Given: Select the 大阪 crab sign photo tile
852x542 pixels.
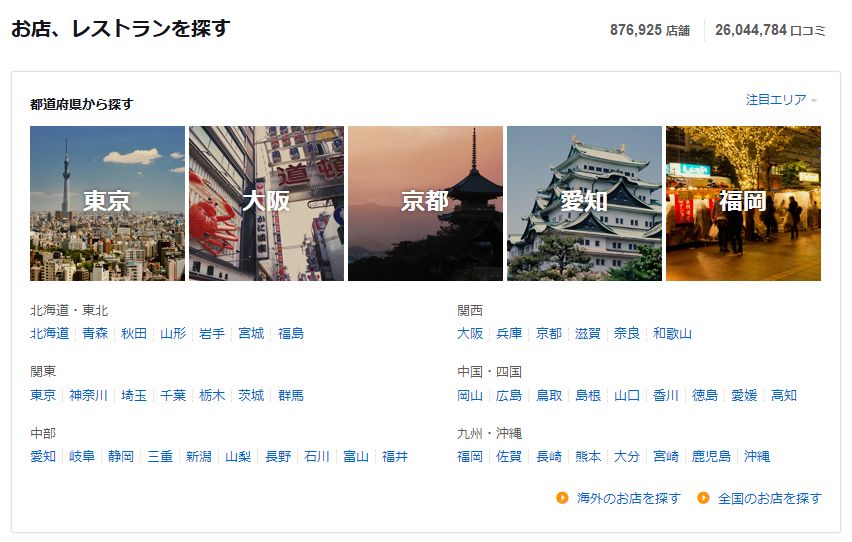Looking at the screenshot, I should click(x=266, y=203).
